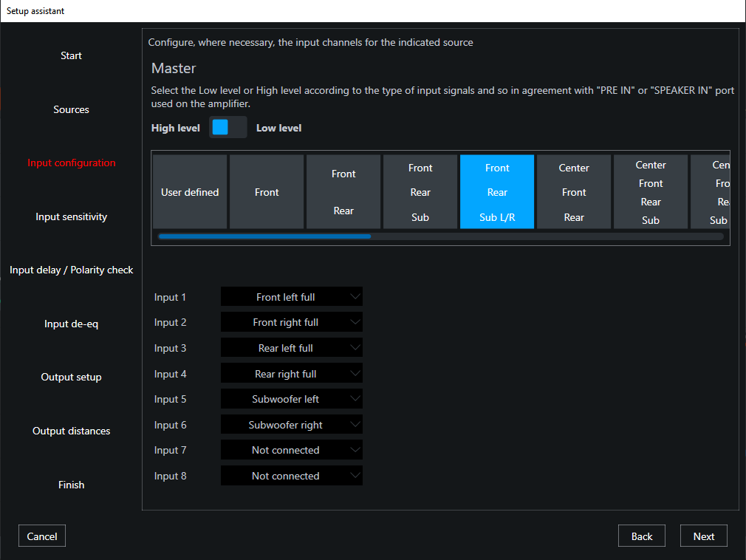Choose the Center Front Rear preset

click(x=574, y=191)
